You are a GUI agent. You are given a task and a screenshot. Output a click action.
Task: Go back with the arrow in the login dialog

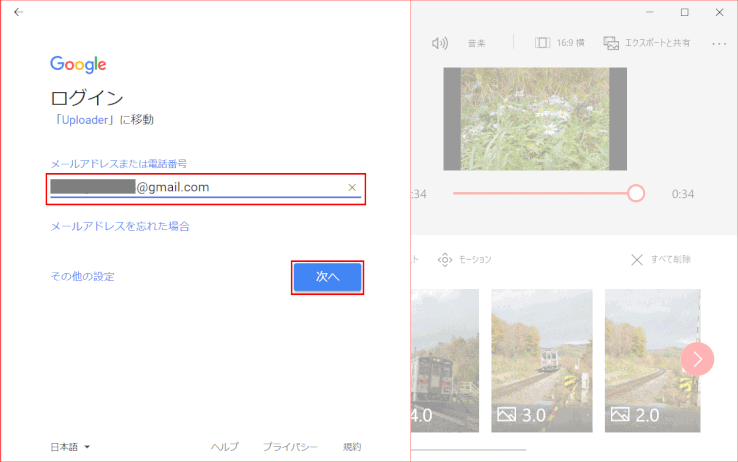pyautogui.click(x=18, y=12)
